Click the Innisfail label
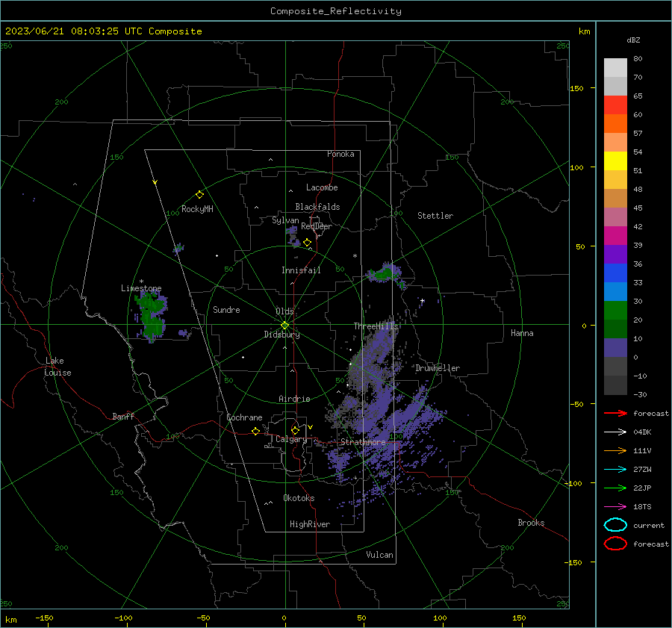Image resolution: width=672 pixels, height=628 pixels. coord(301,270)
